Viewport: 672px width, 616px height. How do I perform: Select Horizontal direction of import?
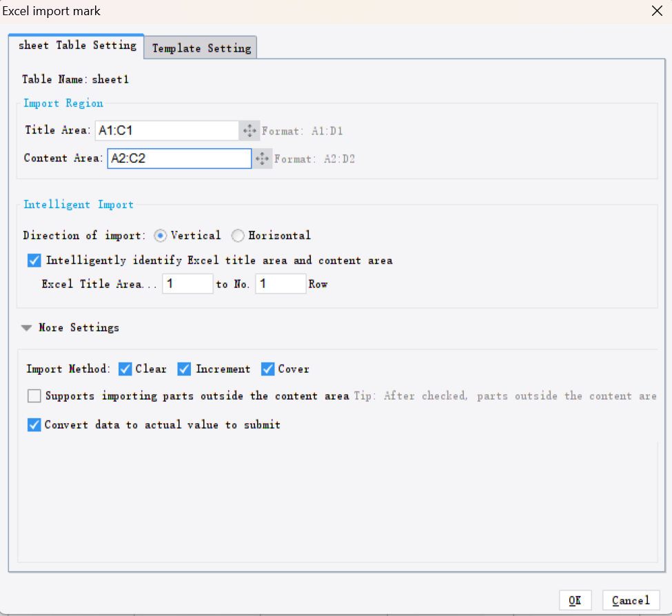coord(237,235)
